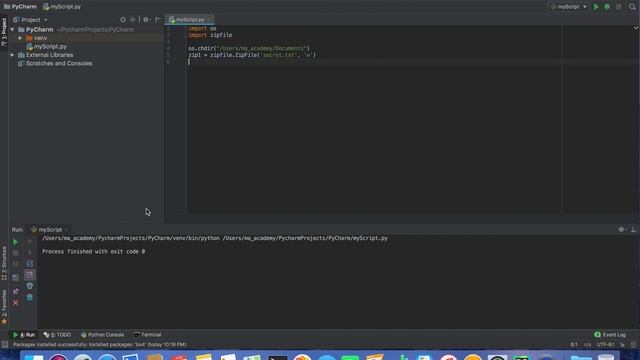Viewport: 640px width, 360px height.
Task: Close the myScript.py editor tab
Action: pos(209,20)
